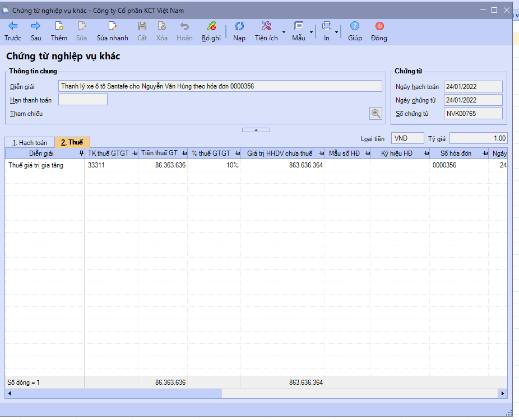Viewport: 519px width, 420px height.
Task: Minimize the voucher window
Action: pos(483,10)
